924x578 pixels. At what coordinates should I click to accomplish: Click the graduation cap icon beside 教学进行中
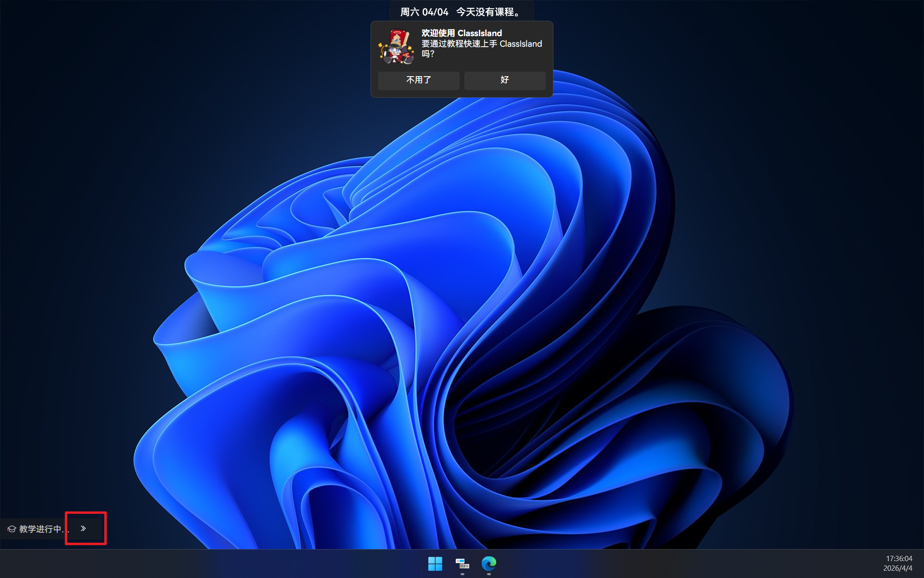[x=12, y=529]
